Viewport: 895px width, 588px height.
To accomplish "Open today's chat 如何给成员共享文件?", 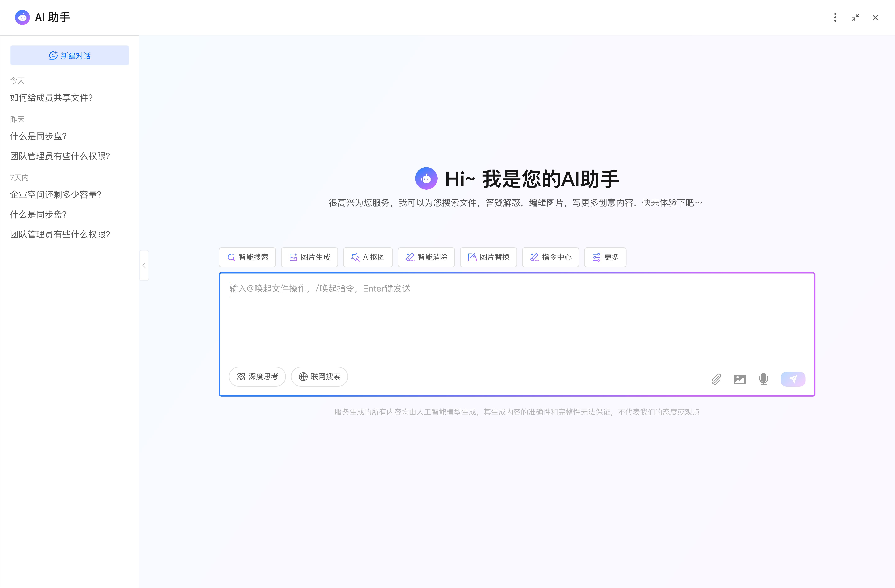I will (x=51, y=97).
